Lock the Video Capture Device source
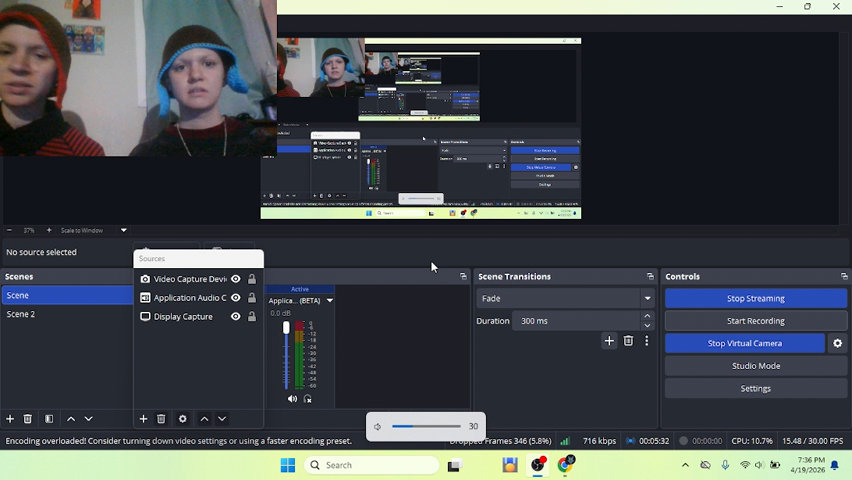The height and width of the screenshot is (480, 852). (x=252, y=279)
